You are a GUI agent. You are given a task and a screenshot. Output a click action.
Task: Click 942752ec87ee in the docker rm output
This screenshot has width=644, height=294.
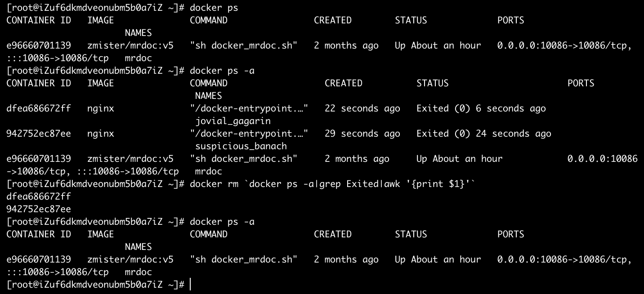pos(39,209)
